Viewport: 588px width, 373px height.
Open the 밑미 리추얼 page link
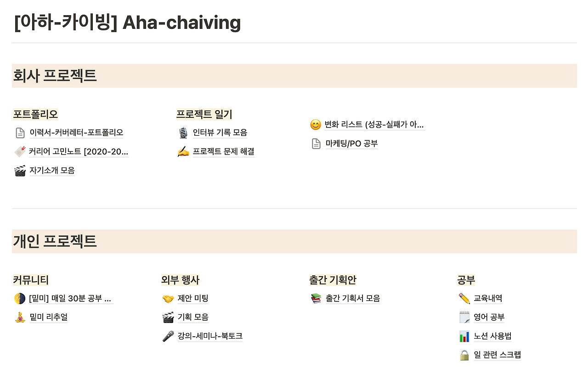pos(48,317)
